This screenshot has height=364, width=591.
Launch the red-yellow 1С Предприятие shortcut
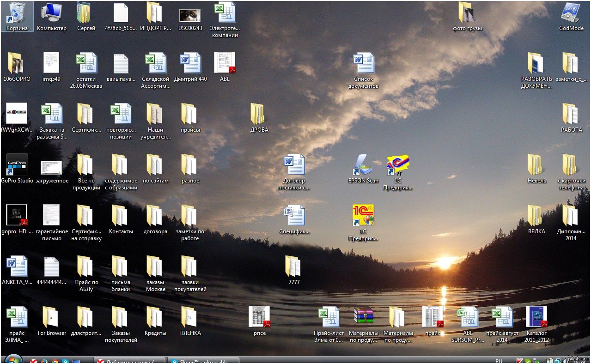point(363,216)
